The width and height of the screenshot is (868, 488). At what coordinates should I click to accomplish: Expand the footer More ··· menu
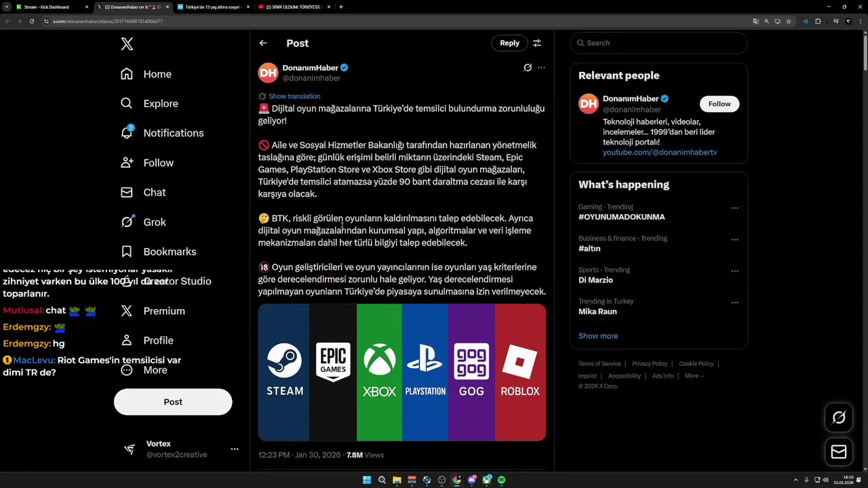694,375
